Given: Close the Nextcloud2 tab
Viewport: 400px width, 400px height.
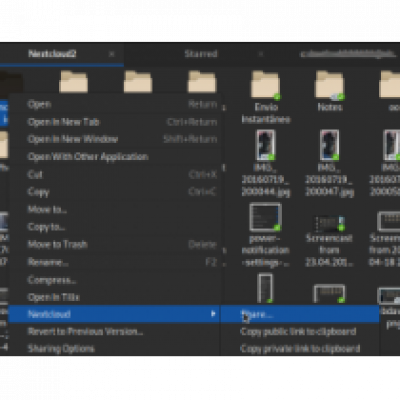Looking at the screenshot, I should [112, 54].
